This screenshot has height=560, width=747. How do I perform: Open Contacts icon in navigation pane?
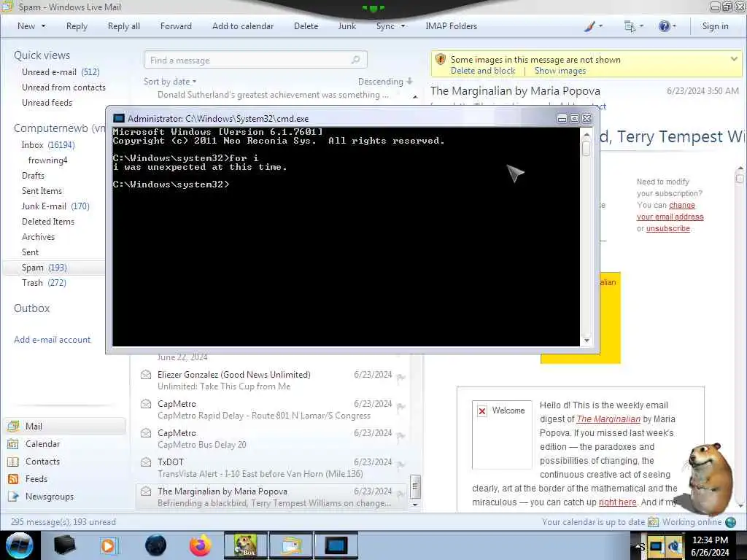13,462
